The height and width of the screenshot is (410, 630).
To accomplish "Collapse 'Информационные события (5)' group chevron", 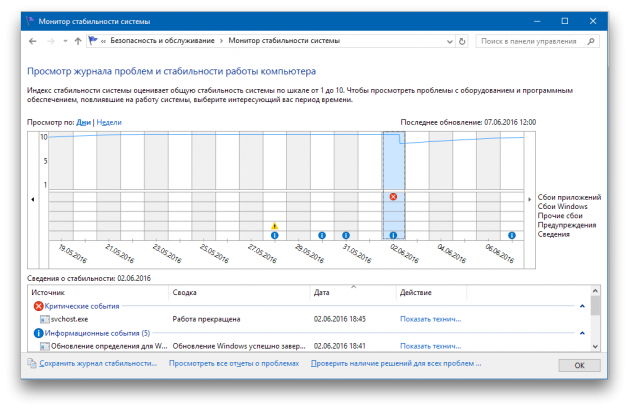I will (x=582, y=333).
